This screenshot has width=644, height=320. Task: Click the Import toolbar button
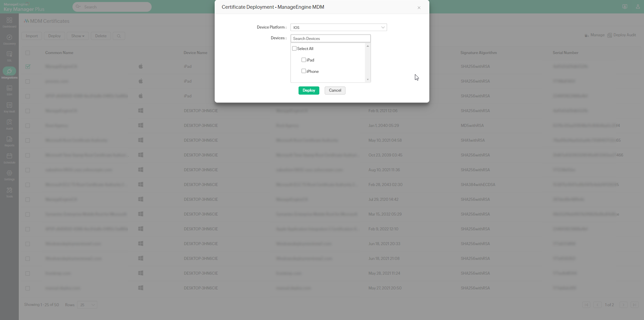pyautogui.click(x=32, y=36)
